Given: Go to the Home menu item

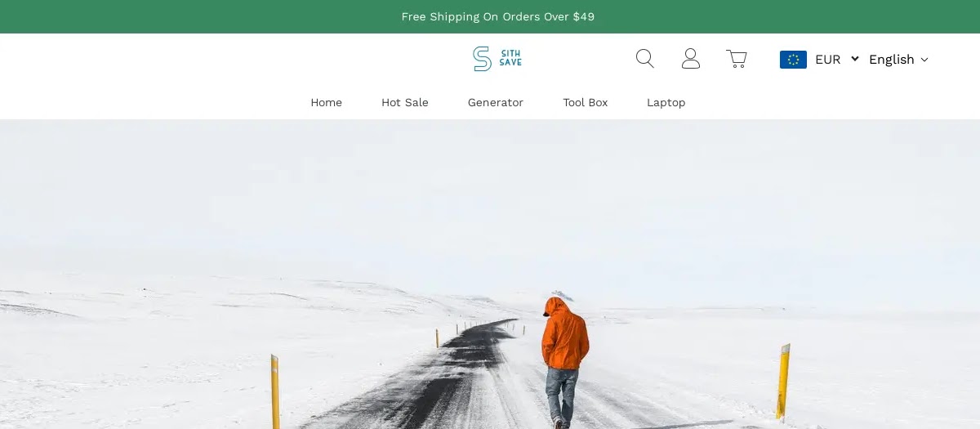Looking at the screenshot, I should coord(326,103).
